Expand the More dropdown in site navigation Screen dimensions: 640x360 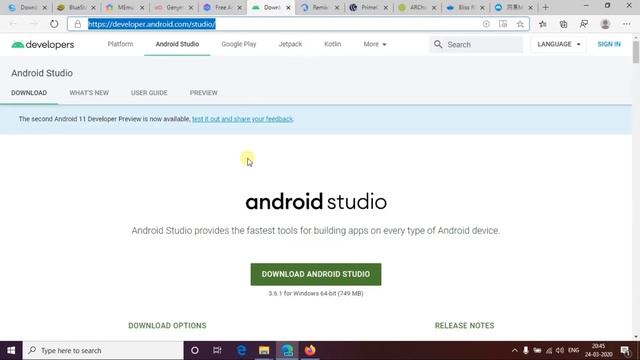tap(375, 44)
